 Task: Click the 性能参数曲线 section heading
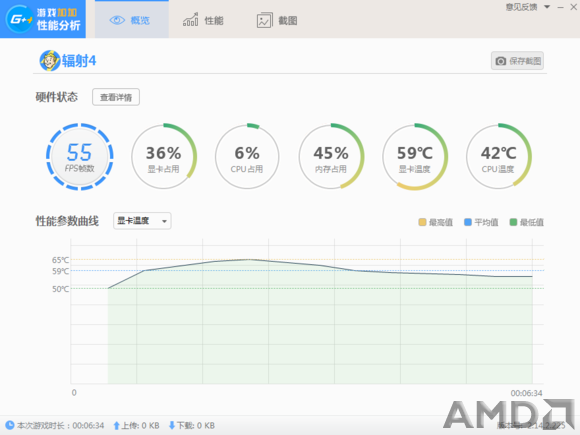click(x=67, y=221)
